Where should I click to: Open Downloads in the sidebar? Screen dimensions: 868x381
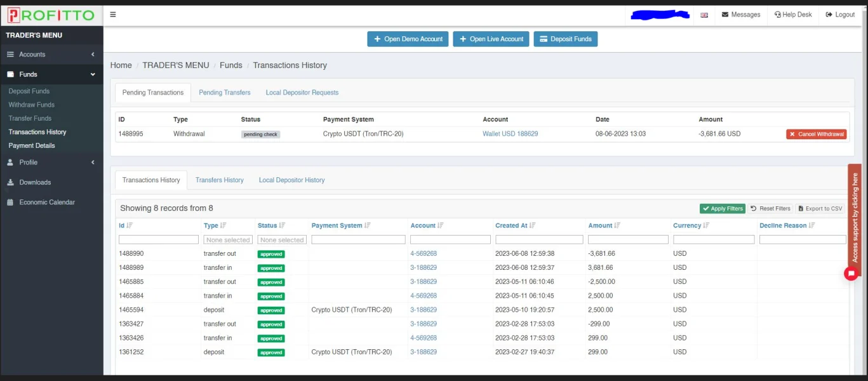tap(35, 182)
